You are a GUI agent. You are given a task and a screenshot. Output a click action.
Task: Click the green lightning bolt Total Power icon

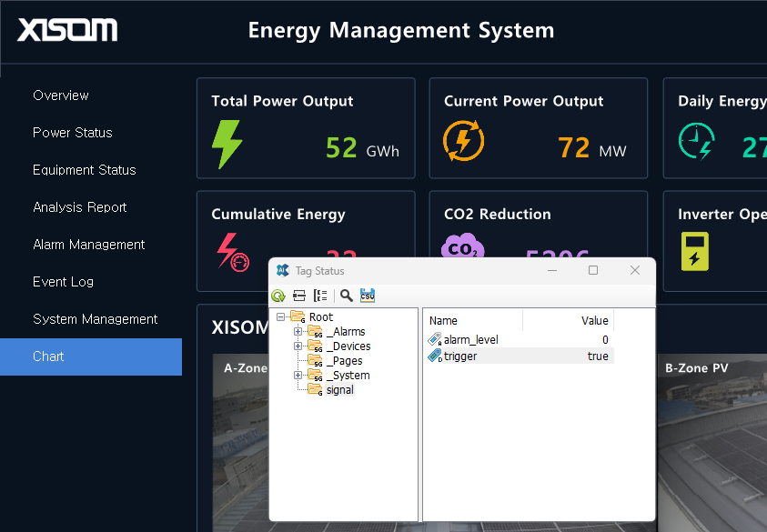pyautogui.click(x=227, y=145)
